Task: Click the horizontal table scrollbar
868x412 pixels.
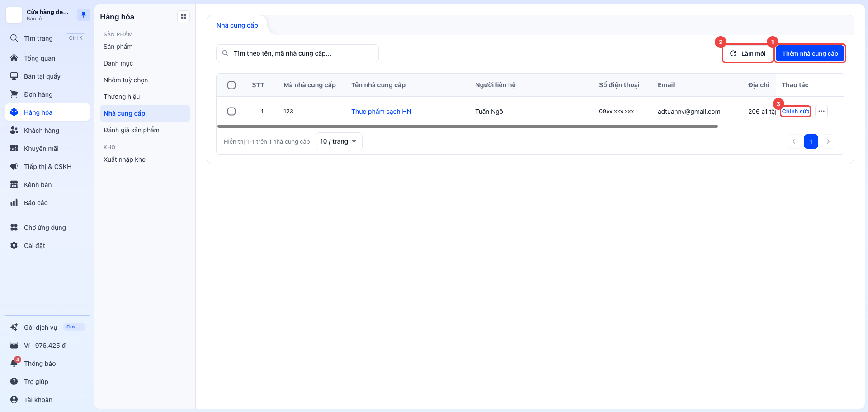Action: tap(467, 126)
